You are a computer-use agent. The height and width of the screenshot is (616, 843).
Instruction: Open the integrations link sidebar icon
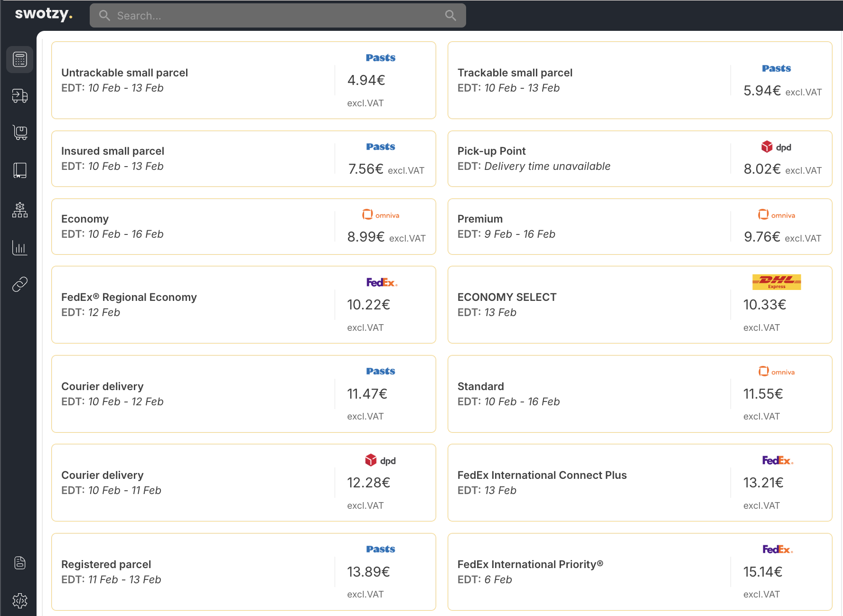(20, 284)
